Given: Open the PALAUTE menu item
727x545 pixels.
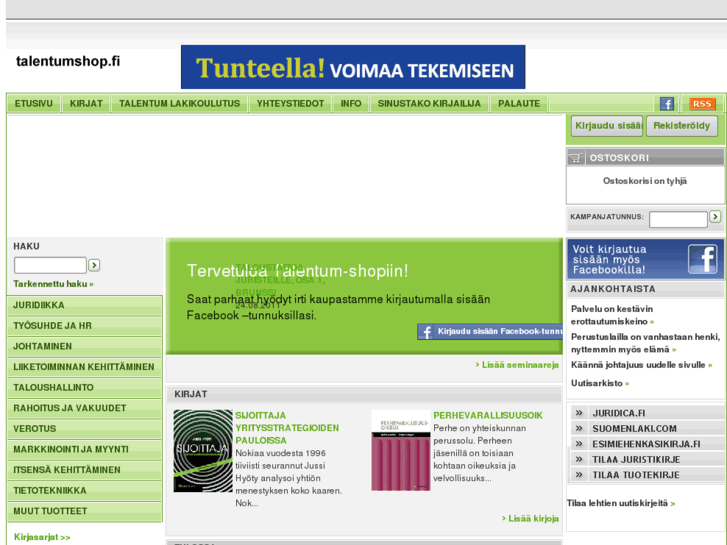Looking at the screenshot, I should tap(519, 103).
